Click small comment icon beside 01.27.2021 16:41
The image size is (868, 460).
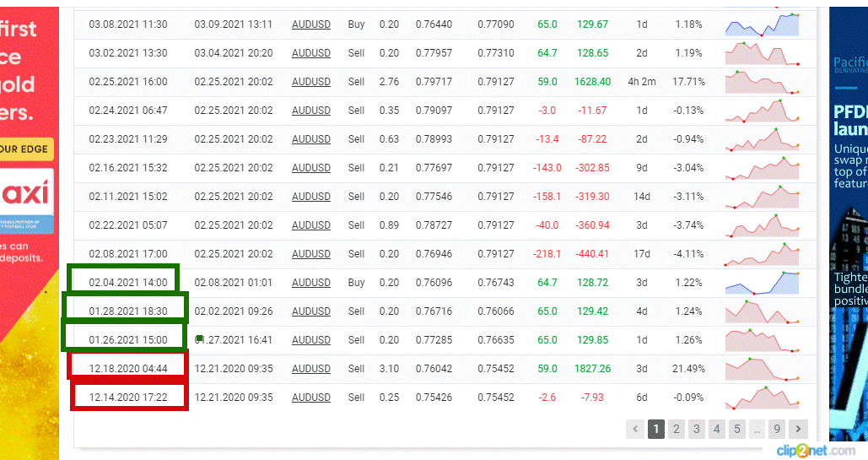pyautogui.click(x=199, y=338)
